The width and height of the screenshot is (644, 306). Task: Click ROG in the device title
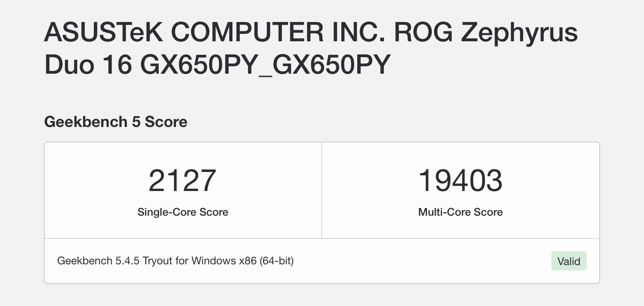(x=423, y=32)
